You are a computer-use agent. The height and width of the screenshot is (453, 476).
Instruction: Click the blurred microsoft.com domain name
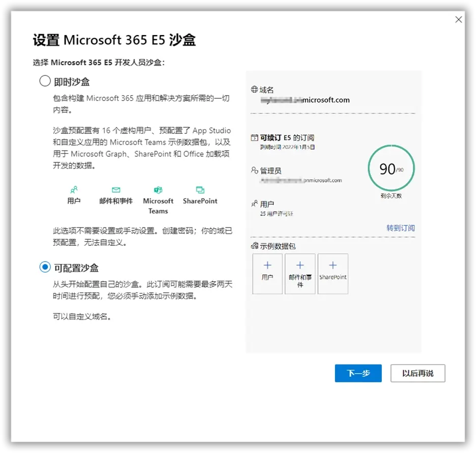305,100
